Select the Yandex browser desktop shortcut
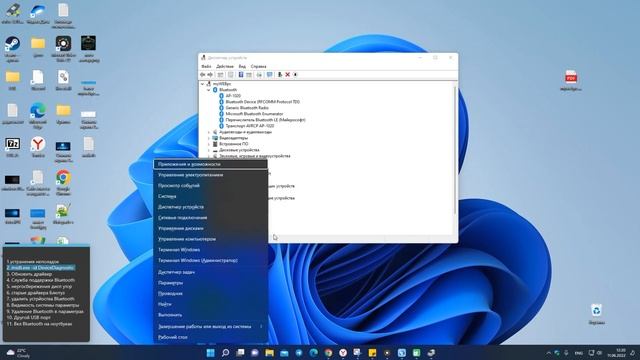The width and height of the screenshot is (640, 360). [38, 147]
